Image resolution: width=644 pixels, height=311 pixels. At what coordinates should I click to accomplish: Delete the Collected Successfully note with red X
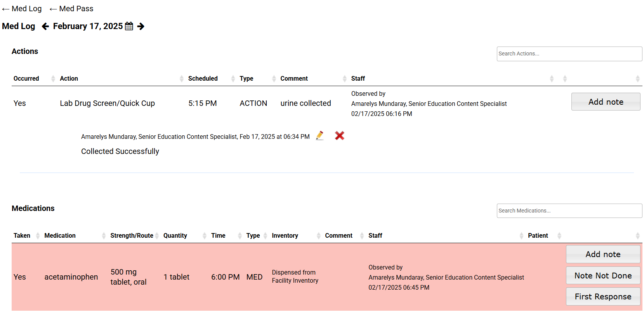(340, 136)
